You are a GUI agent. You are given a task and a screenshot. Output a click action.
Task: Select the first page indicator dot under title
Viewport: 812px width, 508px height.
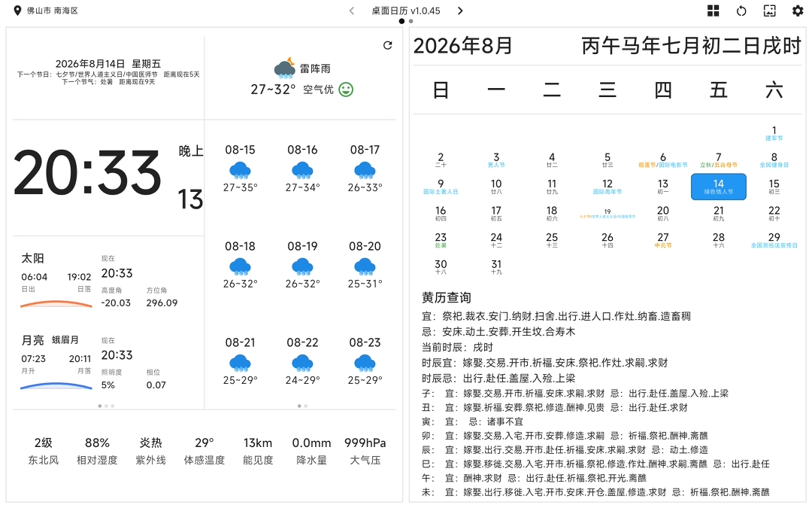tap(401, 21)
